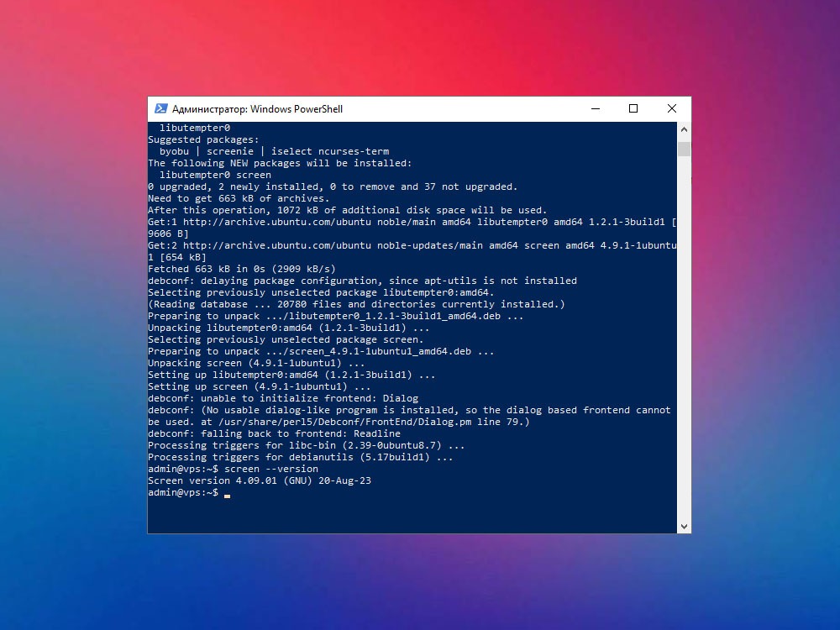Click the window title 'Администратор: Windows PowerShell'
840x630 pixels.
(257, 108)
